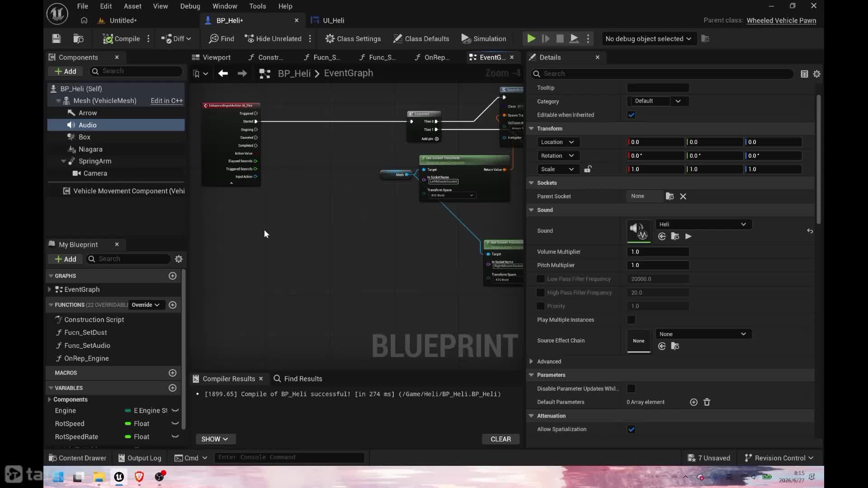Viewport: 868px width, 488px height.
Task: Click Edit in C++ link
Action: (x=166, y=101)
